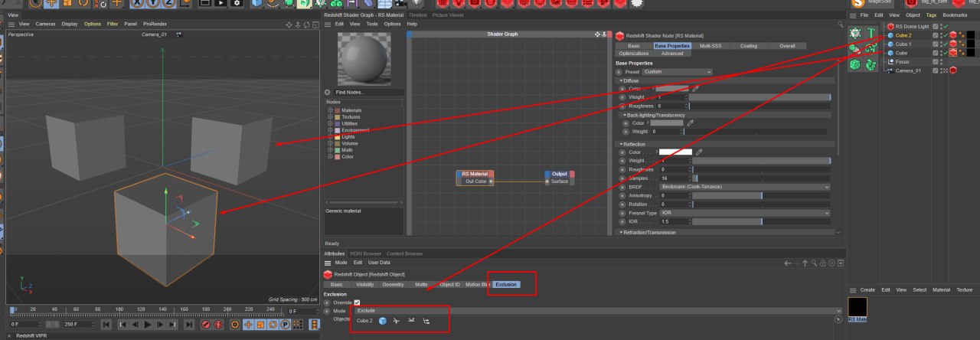Collapse the Diffuse section

(x=621, y=80)
